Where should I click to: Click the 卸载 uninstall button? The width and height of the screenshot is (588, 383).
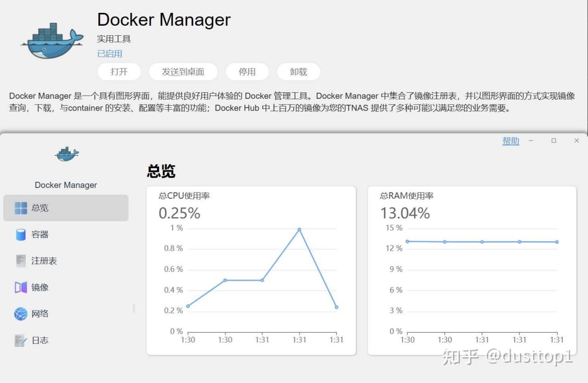(299, 72)
